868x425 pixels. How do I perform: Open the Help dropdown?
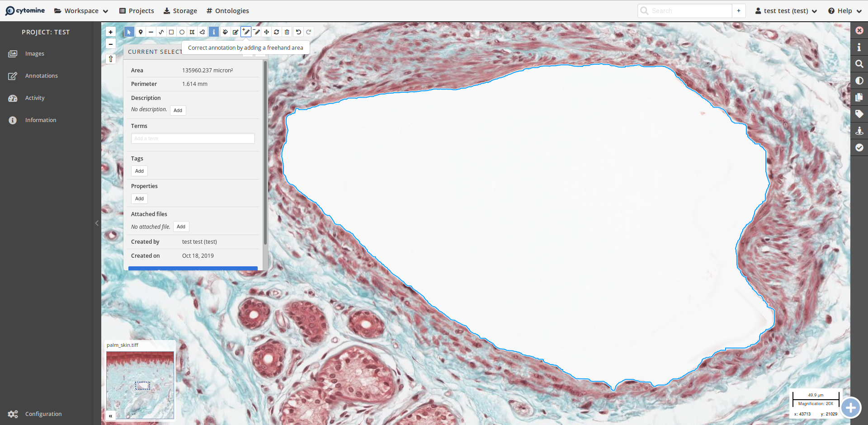[x=844, y=11]
